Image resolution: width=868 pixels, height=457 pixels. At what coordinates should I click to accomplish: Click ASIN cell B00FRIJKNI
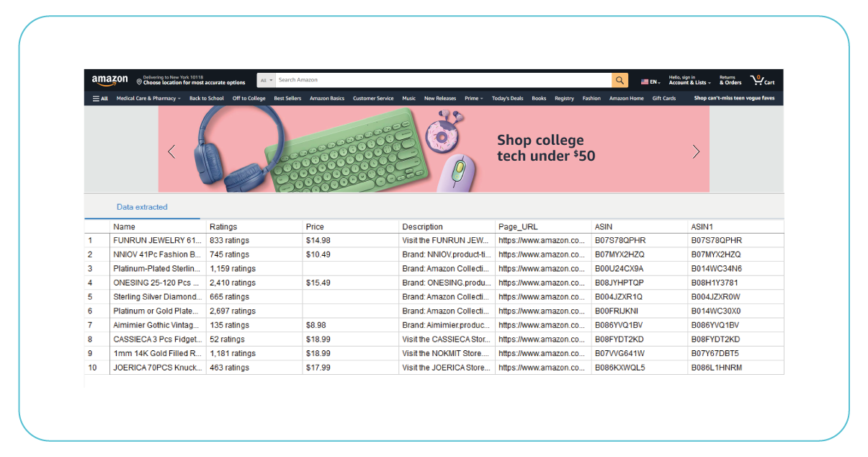[640, 311]
